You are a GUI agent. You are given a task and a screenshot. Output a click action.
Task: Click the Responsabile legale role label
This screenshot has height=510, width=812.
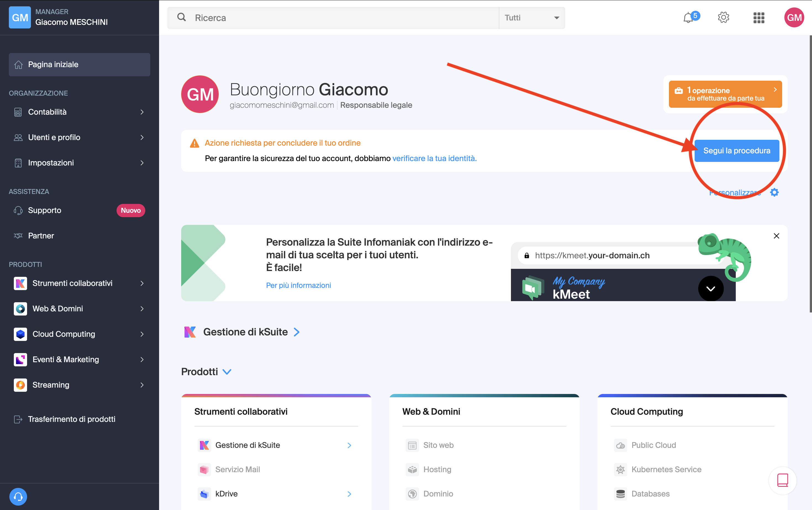pos(376,105)
